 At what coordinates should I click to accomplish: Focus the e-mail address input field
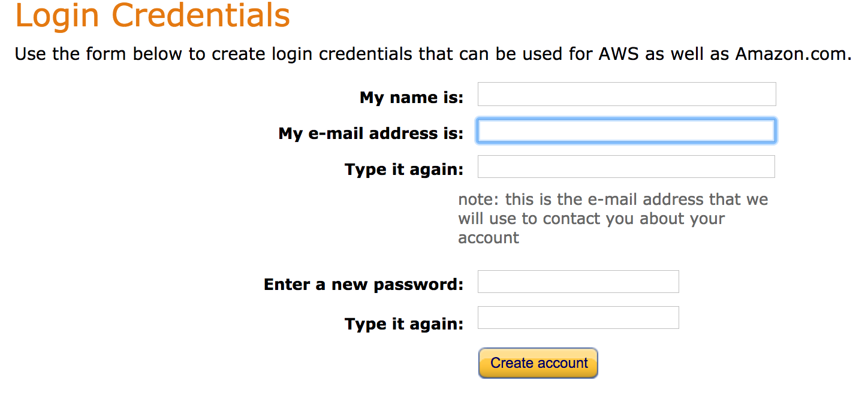coord(626,131)
